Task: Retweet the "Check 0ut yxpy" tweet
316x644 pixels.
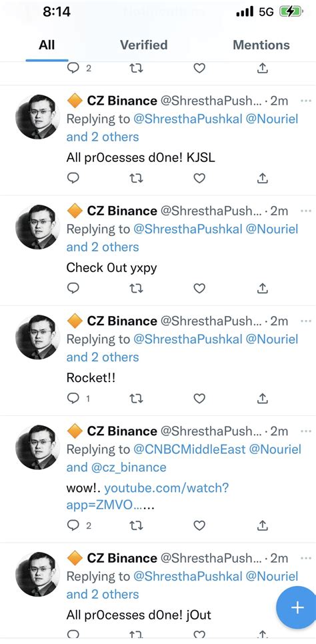Action: click(x=136, y=288)
